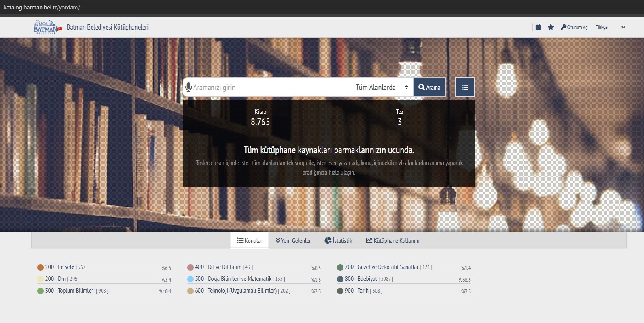Click the magnifier Arama search button
The image size is (644, 323).
[429, 87]
